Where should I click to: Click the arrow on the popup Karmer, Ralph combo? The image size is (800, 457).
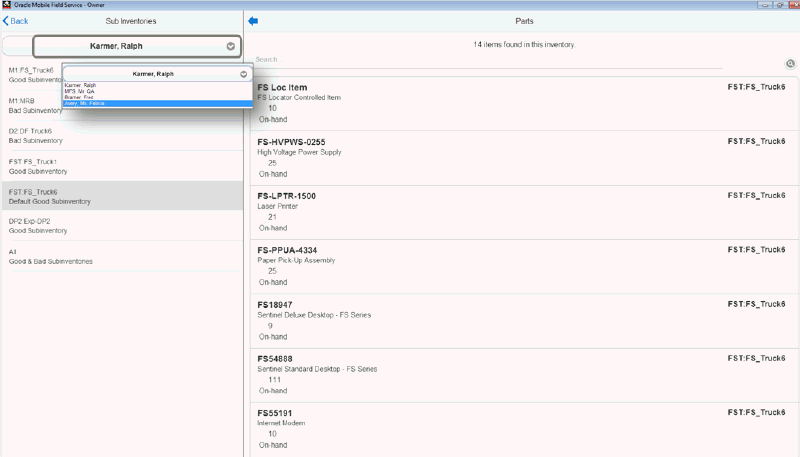pos(243,74)
